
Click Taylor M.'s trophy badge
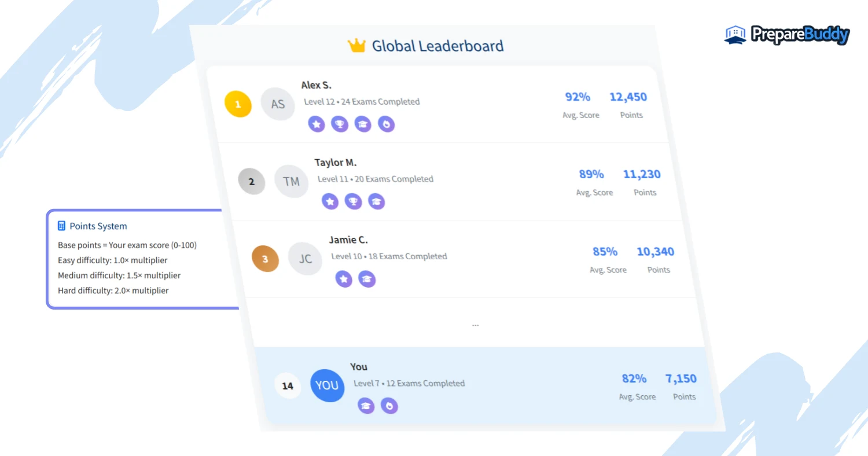[353, 201]
